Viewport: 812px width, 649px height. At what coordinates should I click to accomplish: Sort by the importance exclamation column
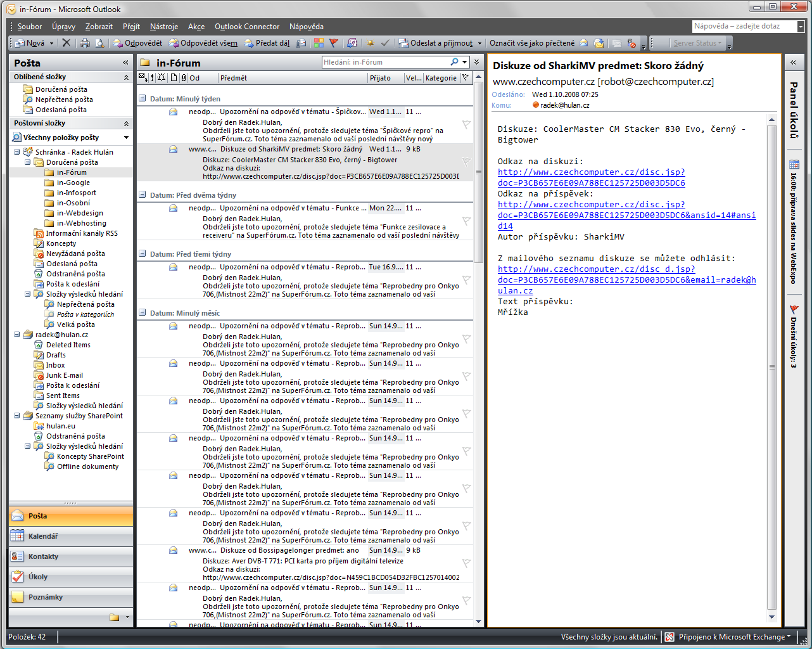152,78
